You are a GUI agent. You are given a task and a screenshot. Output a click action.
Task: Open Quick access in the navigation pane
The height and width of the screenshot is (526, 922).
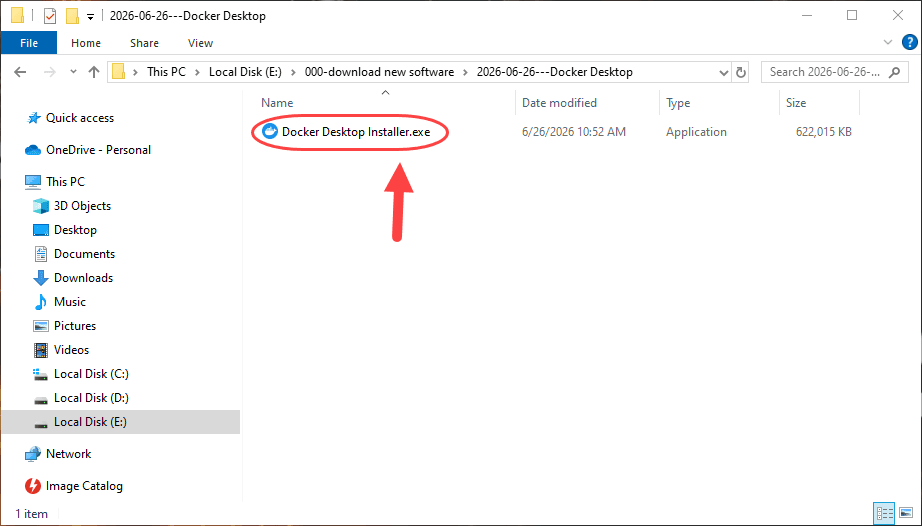click(80, 118)
